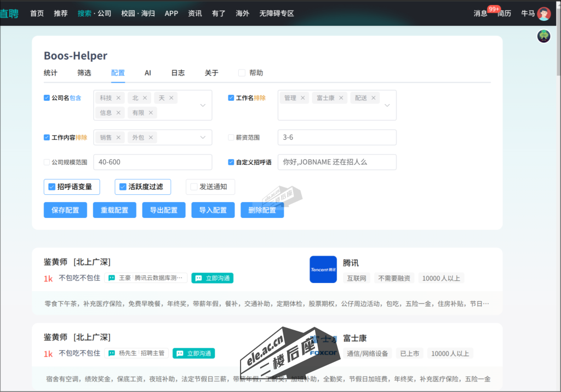
Task: Expand the 工作名 exclusion tags dropdown
Action: tap(387, 105)
